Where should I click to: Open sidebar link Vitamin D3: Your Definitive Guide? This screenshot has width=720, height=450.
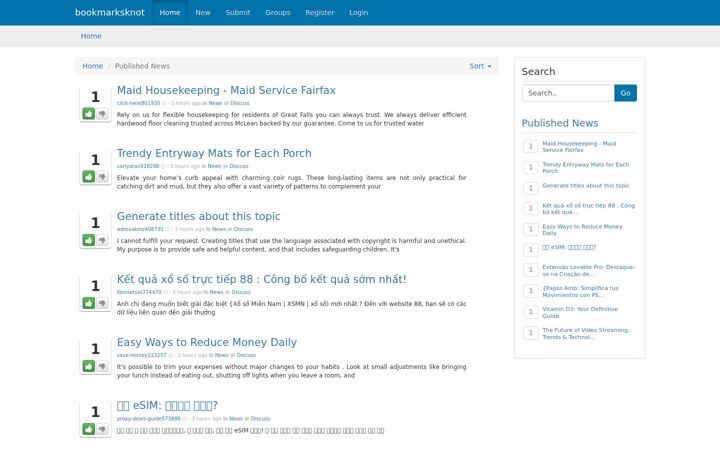pos(580,313)
